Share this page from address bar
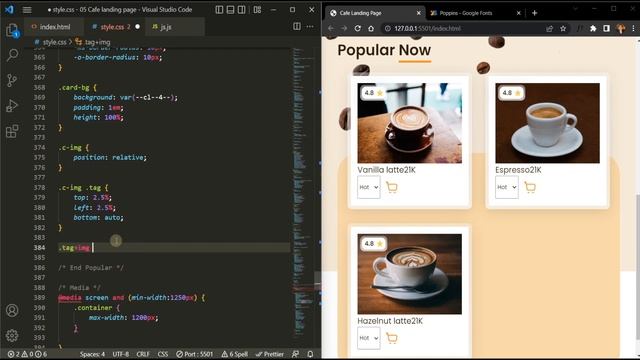640x360 pixels. click(x=549, y=29)
